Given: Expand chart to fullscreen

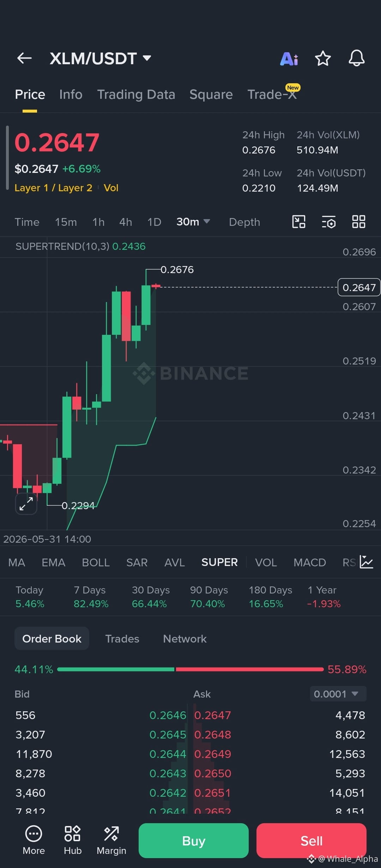Looking at the screenshot, I should pyautogui.click(x=26, y=504).
